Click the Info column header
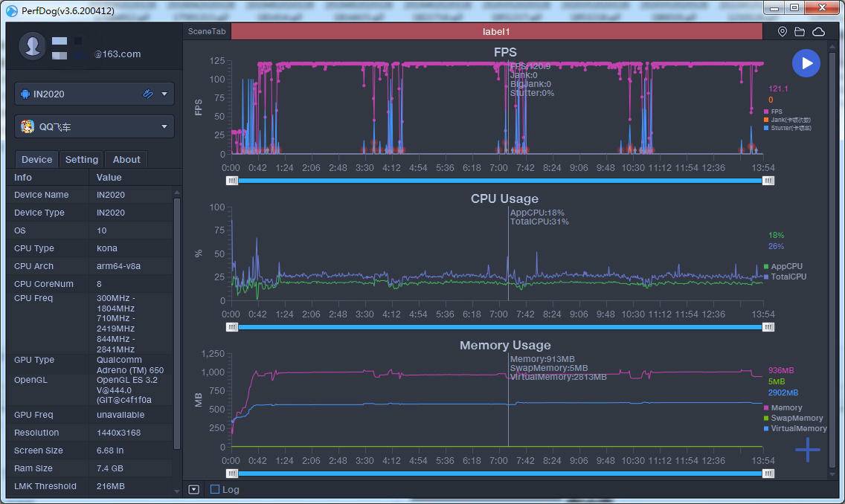Screen dimensions: 845x504 (x=22, y=177)
